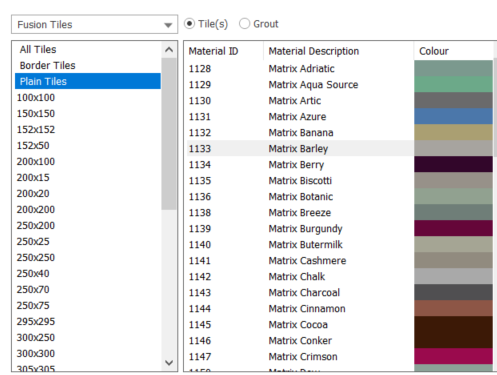Click material ID 1146
Viewport: 497px width, 375px height.
[x=200, y=341]
